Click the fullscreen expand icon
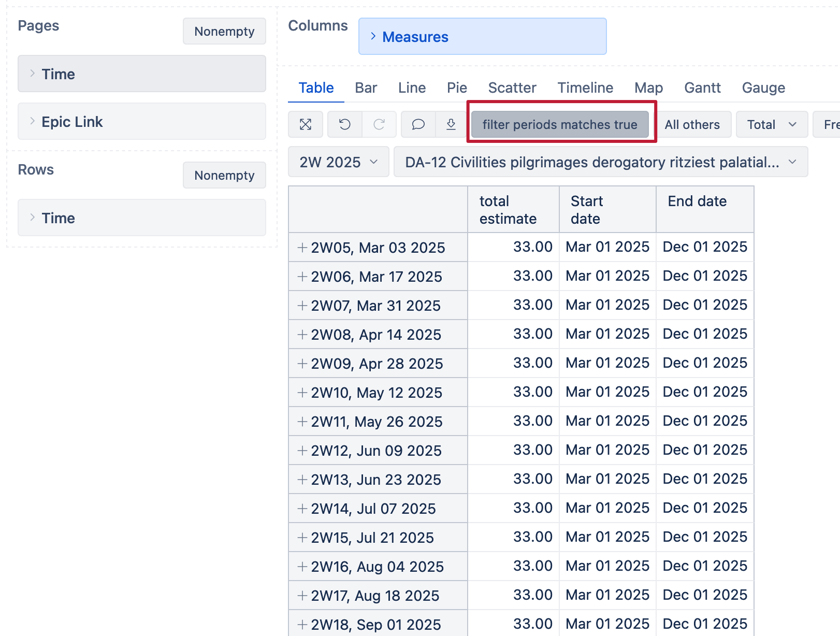840x636 pixels. [x=306, y=124]
